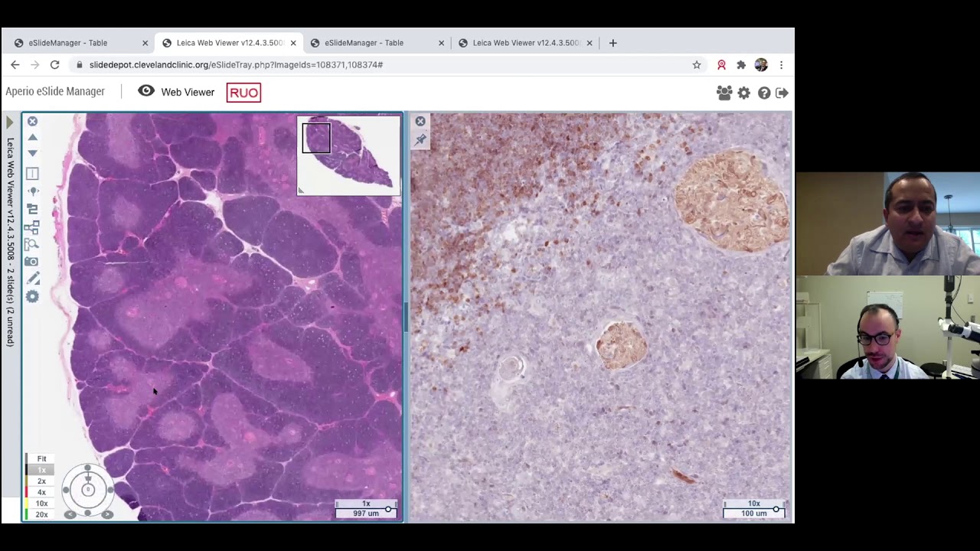Viewport: 980px width, 551px height.
Task: Open the slide synchronization tool in left toolbar
Action: [32, 209]
